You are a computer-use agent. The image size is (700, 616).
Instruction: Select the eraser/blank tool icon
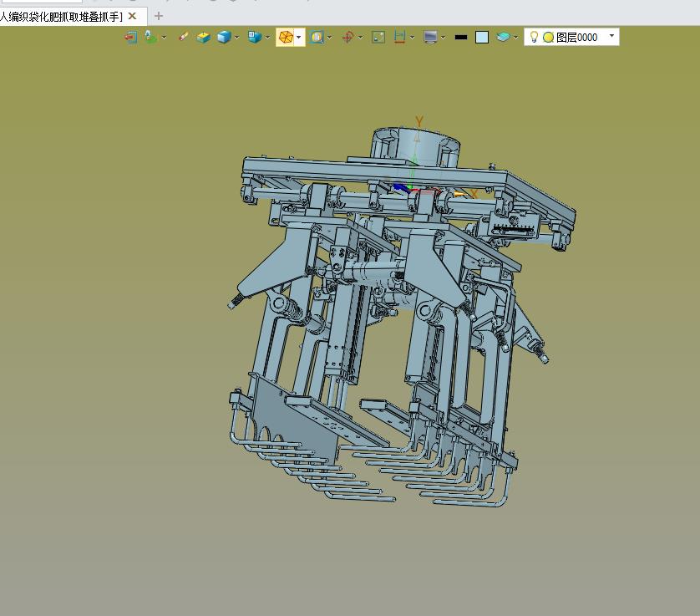[x=183, y=37]
